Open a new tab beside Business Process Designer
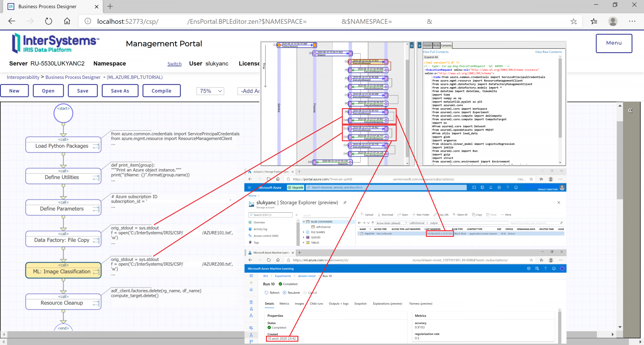This screenshot has height=345, width=644. click(110, 6)
